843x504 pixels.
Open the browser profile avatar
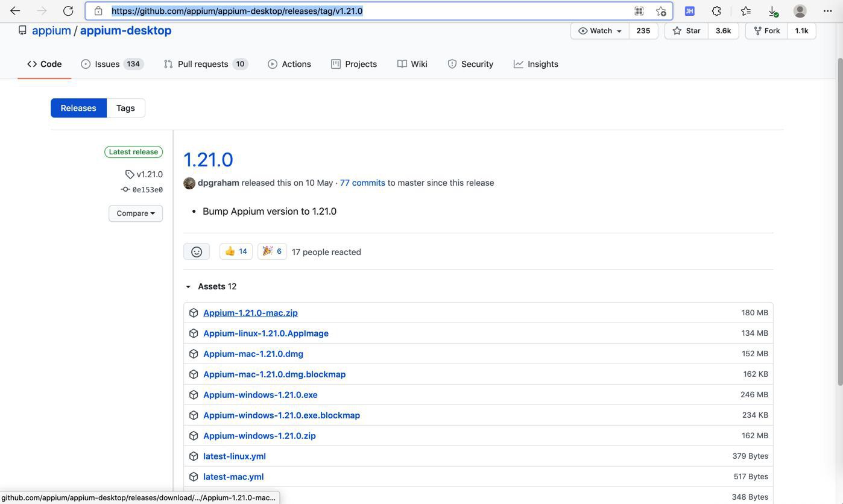tap(800, 11)
